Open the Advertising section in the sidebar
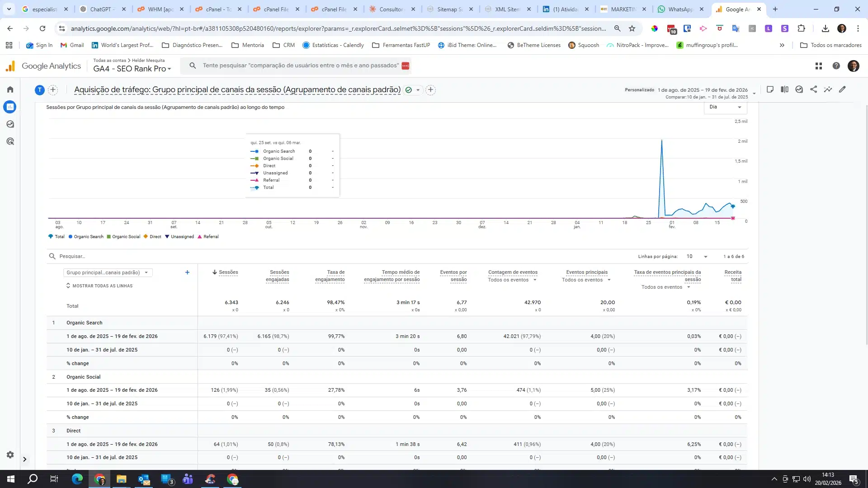Viewport: 868px width, 488px height. point(10,141)
